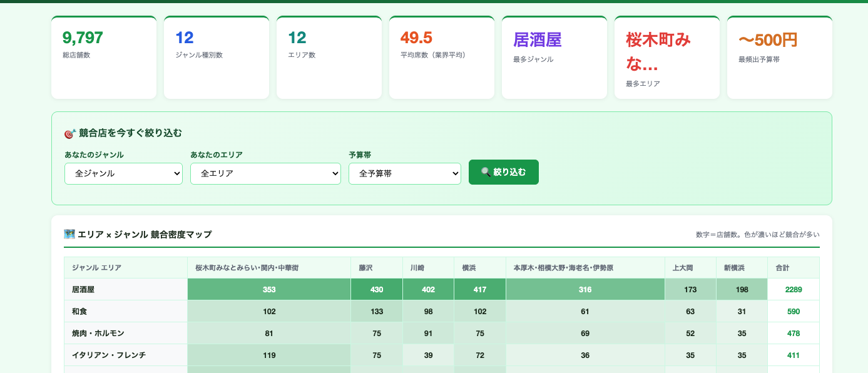Image resolution: width=868 pixels, height=373 pixels.
Task: Click the 数字＝店舗数 legend note
Action: tap(757, 235)
